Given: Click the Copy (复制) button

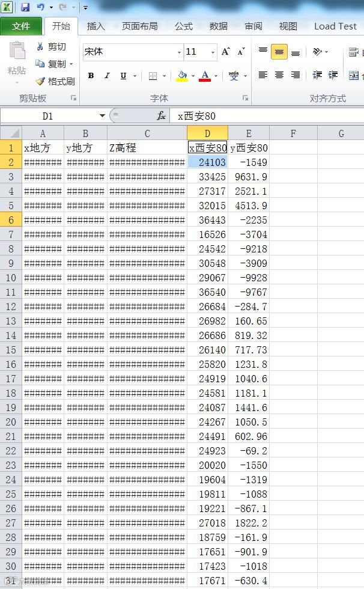Looking at the screenshot, I should click(50, 64).
